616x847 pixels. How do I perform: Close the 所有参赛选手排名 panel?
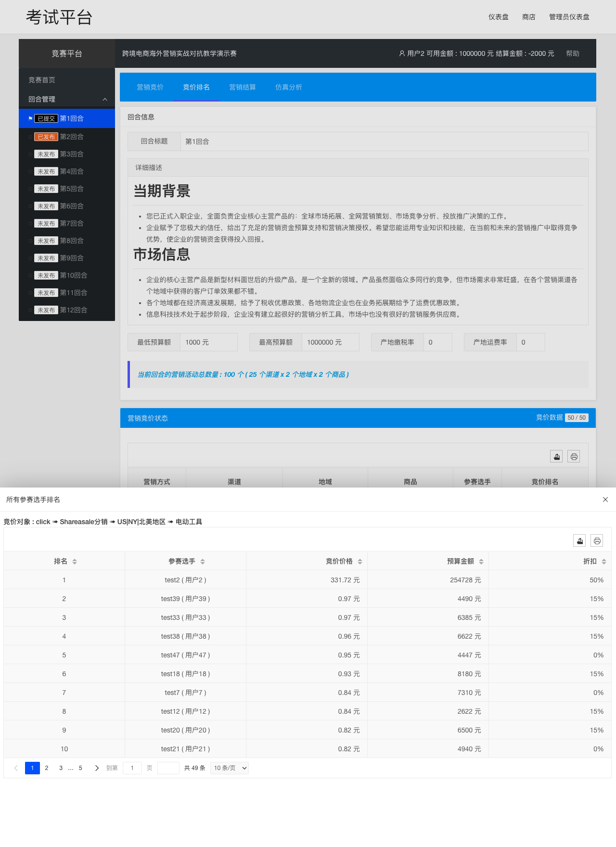point(605,500)
